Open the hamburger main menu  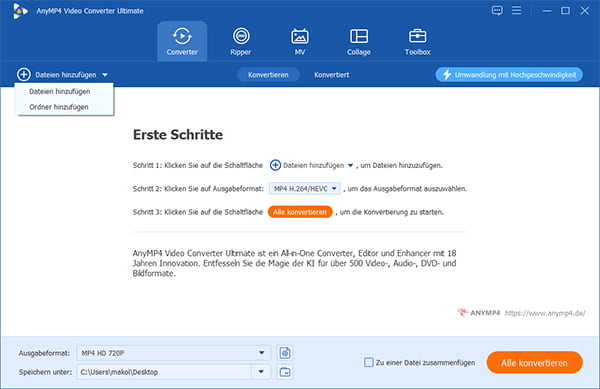(517, 10)
